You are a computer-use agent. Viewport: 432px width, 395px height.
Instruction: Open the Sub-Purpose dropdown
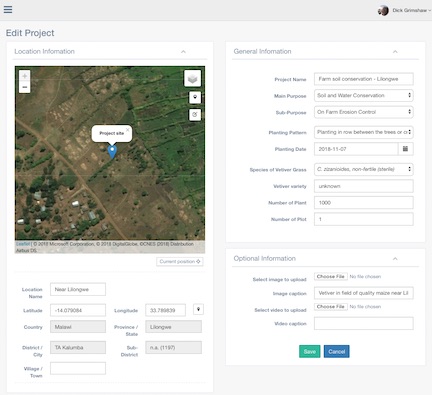(364, 112)
